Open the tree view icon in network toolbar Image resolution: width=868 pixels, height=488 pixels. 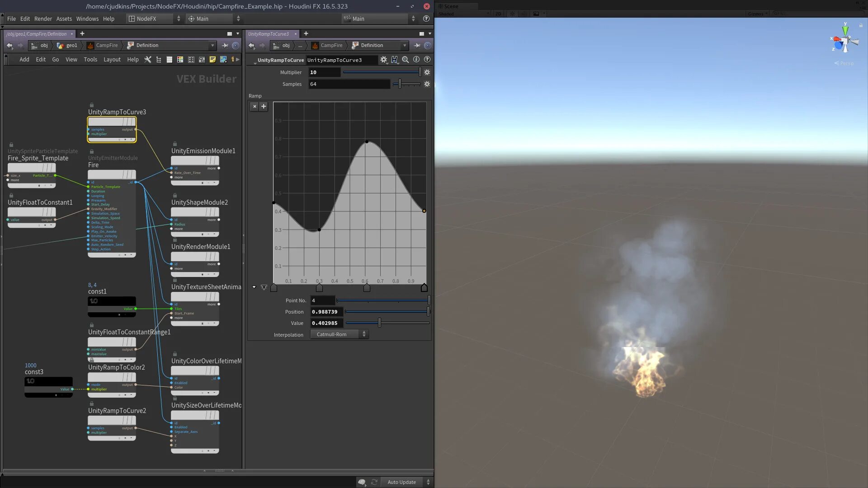tap(159, 60)
